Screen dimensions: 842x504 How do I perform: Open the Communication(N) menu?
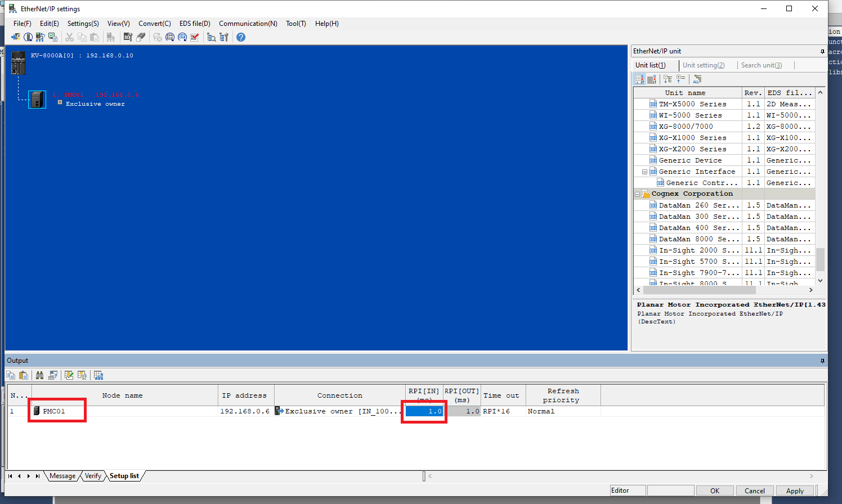coord(248,24)
